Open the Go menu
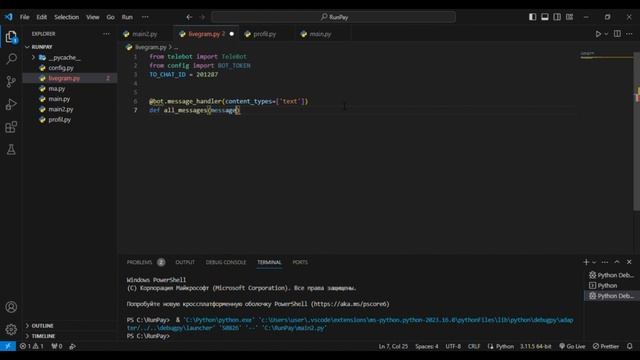This screenshot has height=360, width=640. tap(110, 17)
